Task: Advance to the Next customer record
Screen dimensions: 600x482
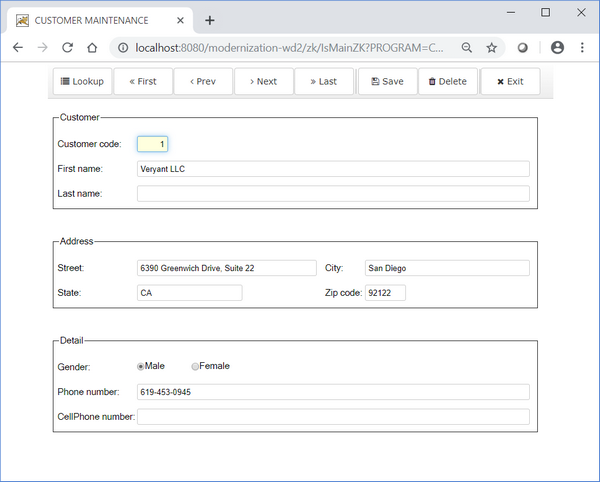Action: coord(263,82)
